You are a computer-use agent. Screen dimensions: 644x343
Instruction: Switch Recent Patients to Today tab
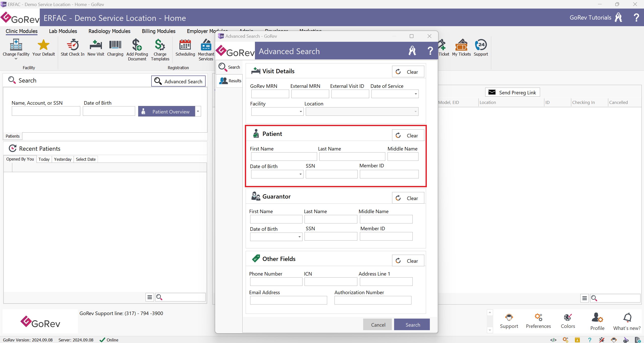click(x=44, y=159)
